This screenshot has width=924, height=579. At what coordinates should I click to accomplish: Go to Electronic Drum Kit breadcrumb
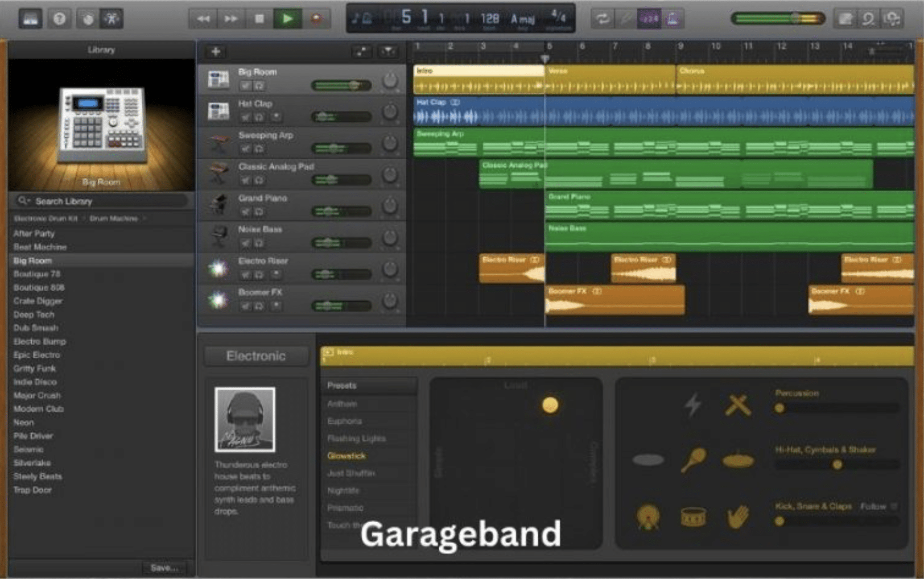46,218
